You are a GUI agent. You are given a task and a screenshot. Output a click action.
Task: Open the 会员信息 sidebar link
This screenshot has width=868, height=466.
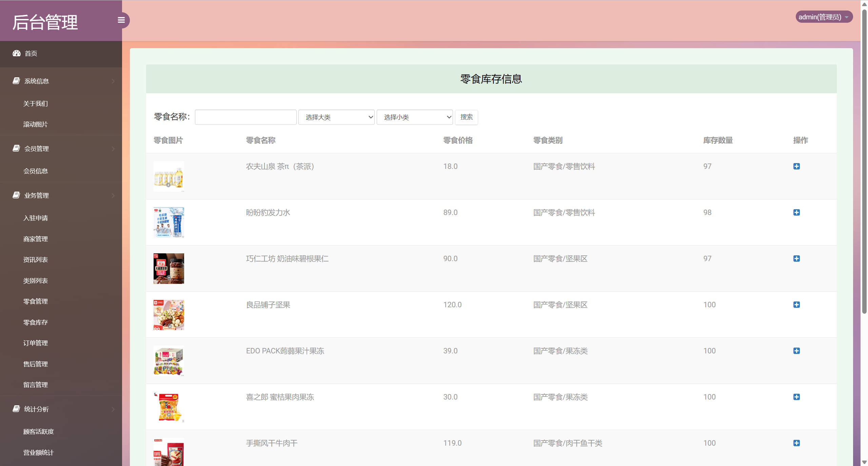[x=36, y=171]
